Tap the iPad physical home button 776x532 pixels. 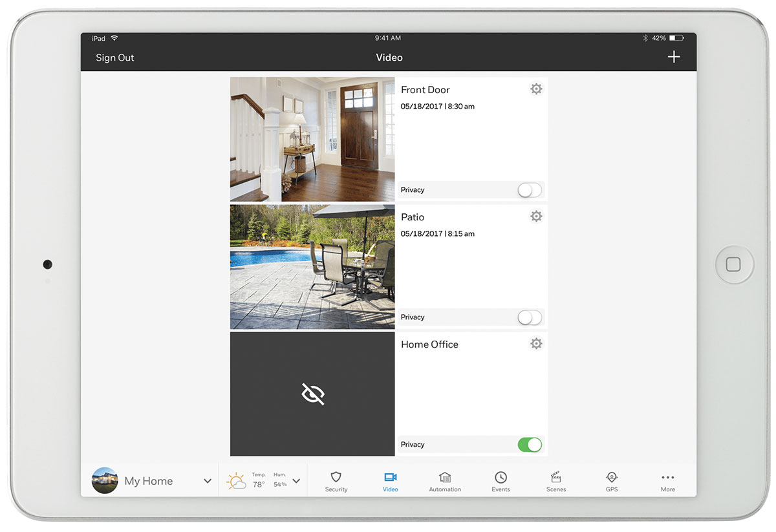734,264
